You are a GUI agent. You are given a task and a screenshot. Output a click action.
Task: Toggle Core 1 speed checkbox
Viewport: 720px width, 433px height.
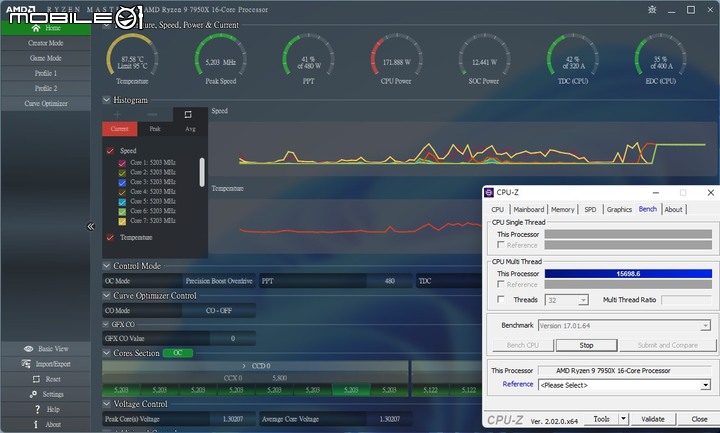click(x=122, y=163)
